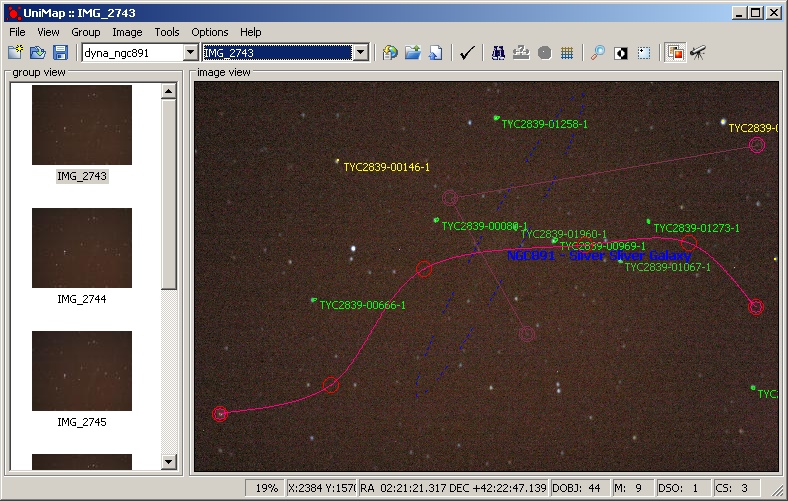Click the 19% zoom status field
The image size is (788, 501).
[x=264, y=488]
